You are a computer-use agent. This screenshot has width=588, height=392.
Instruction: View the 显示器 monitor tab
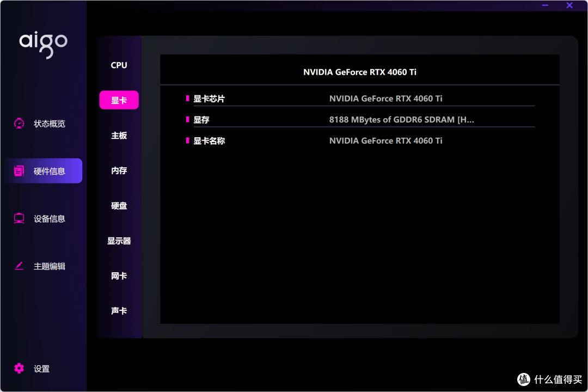[x=119, y=241]
